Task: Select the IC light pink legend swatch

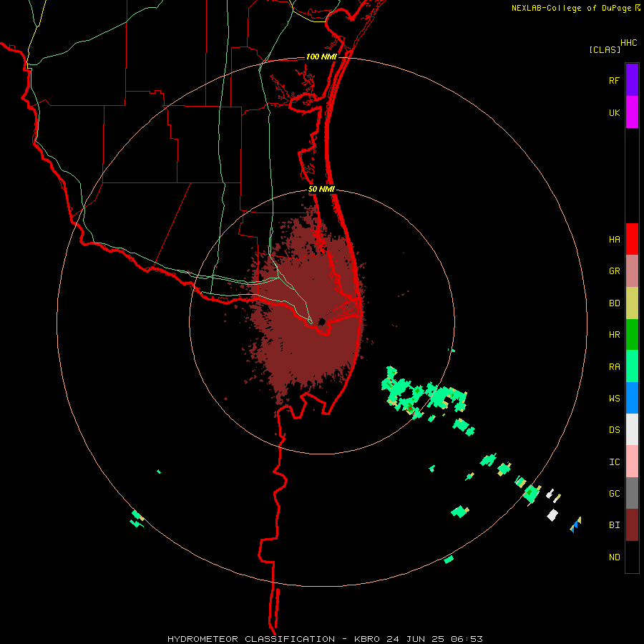Action: (x=632, y=462)
